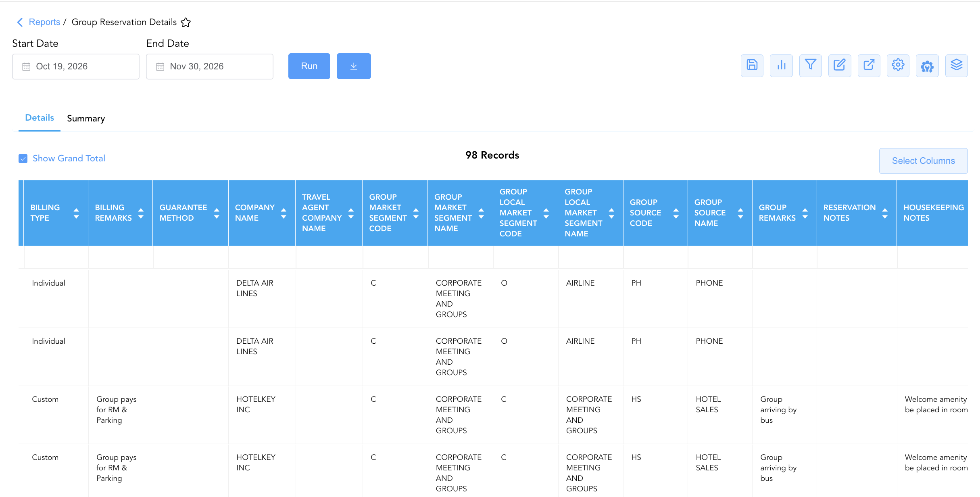Open the bar chart view icon

pyautogui.click(x=781, y=65)
